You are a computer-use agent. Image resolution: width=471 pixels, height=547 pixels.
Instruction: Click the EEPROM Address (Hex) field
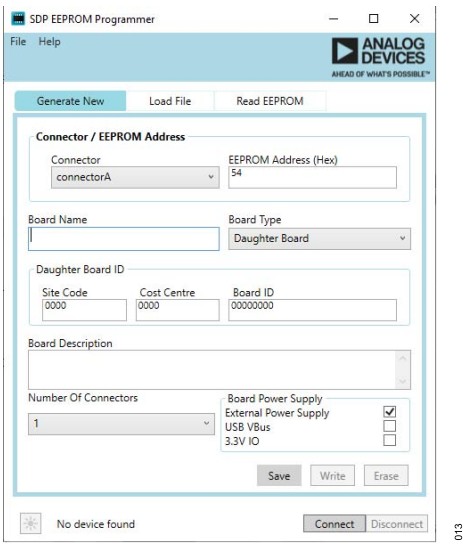312,177
